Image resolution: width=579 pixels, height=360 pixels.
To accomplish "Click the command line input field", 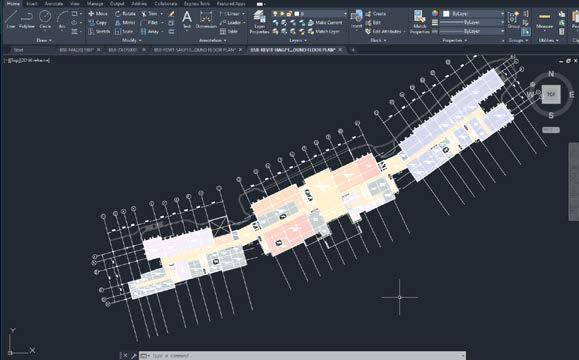I will [x=303, y=356].
